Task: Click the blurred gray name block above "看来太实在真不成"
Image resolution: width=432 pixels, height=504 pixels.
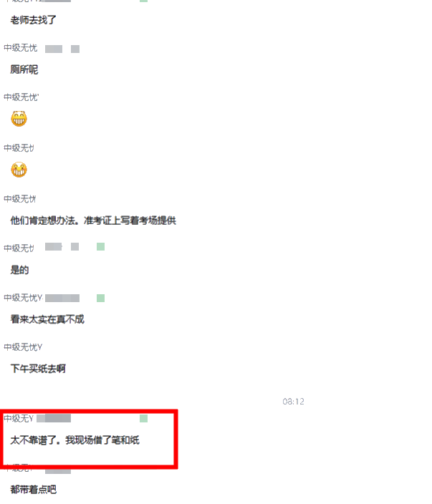Action: (x=62, y=298)
